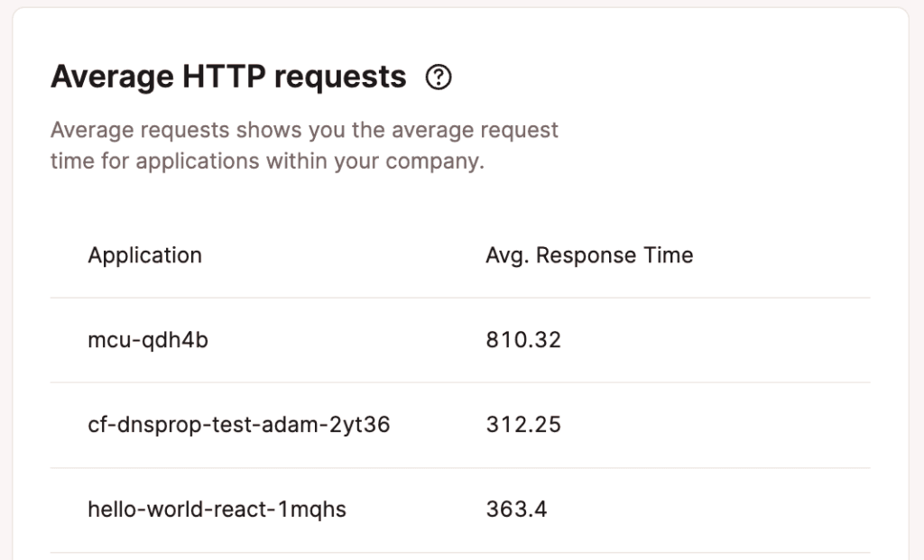Click description line "time for applications within"

click(267, 163)
